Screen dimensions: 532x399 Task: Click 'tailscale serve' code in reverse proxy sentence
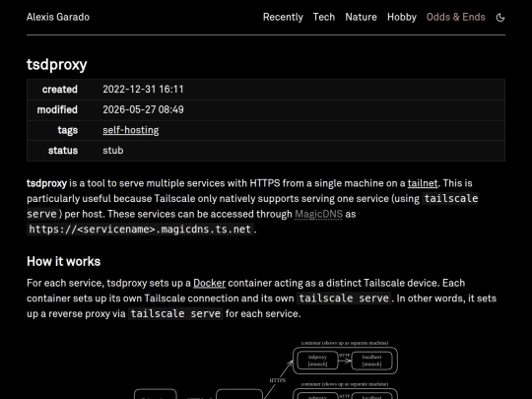coord(175,314)
